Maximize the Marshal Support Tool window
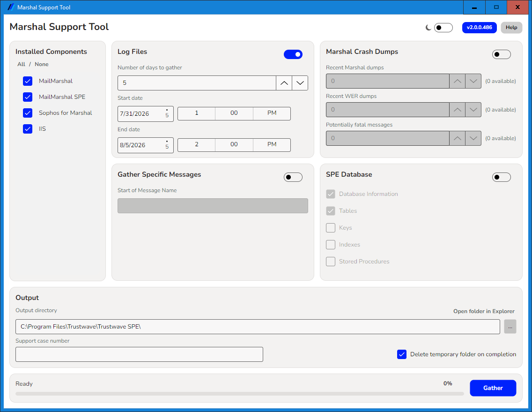The width and height of the screenshot is (532, 412). (496, 7)
